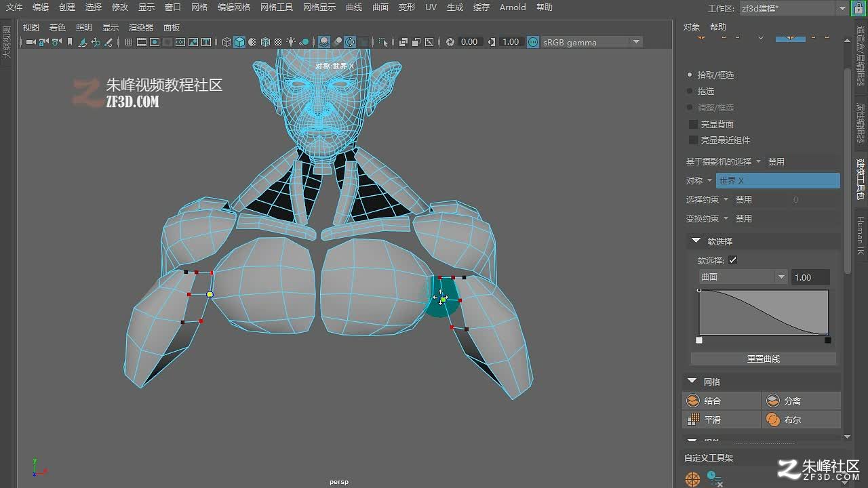Enable the 亮显背面 checkbox
Viewport: 868px width, 488px height.
coord(693,124)
